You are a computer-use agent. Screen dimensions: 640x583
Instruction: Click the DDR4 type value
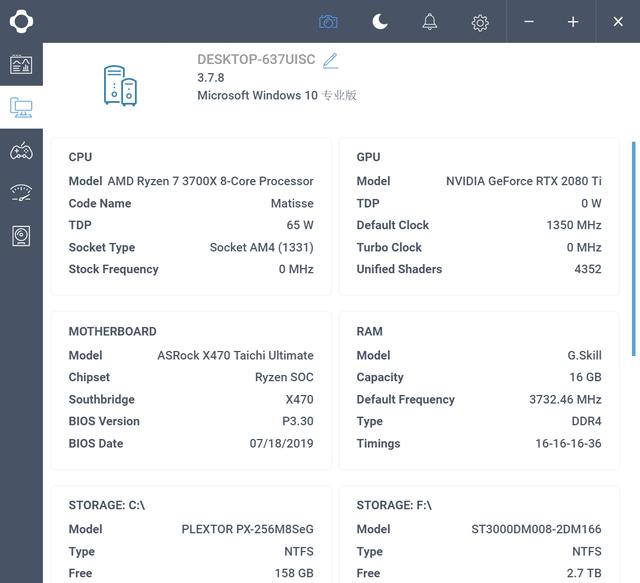[x=586, y=421]
